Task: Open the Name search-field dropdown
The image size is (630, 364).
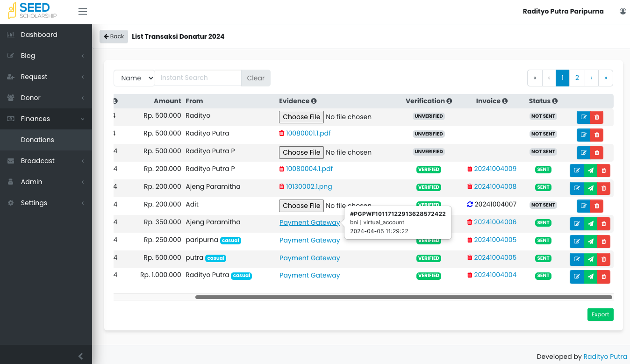Action: (134, 78)
